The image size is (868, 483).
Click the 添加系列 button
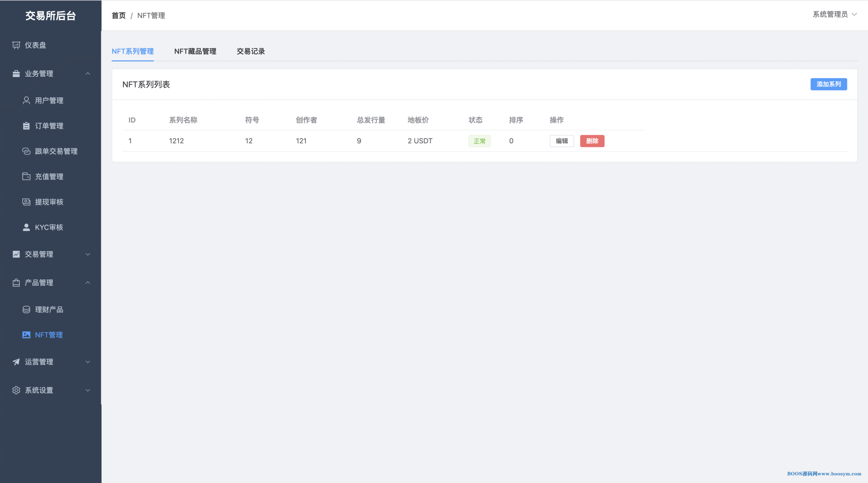[828, 84]
